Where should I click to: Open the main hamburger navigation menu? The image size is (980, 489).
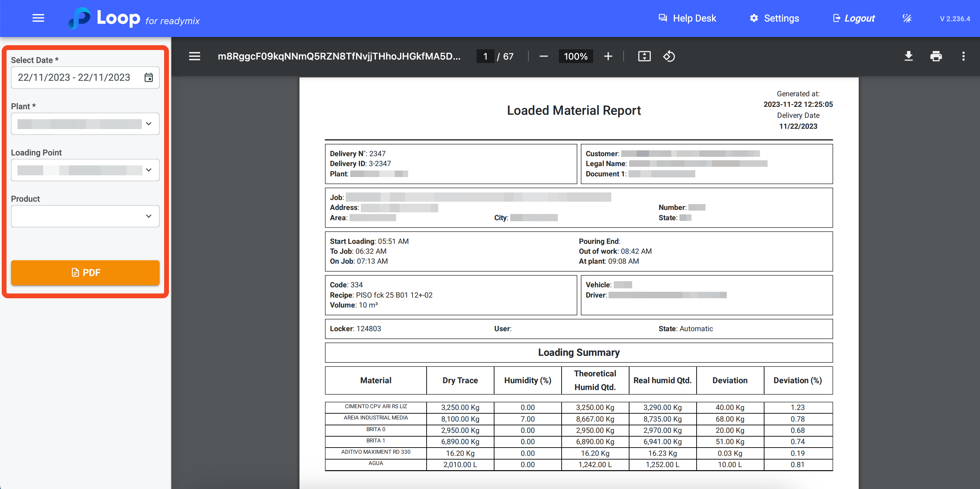pos(38,18)
